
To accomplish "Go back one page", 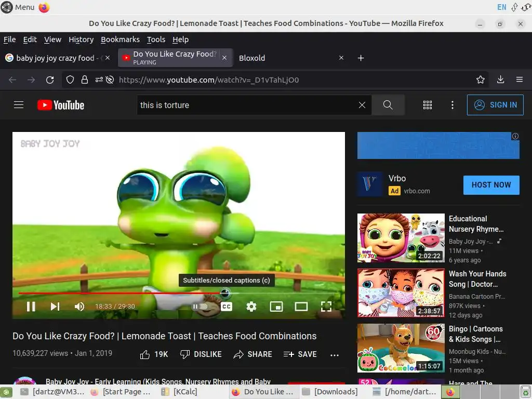I will pyautogui.click(x=12, y=79).
